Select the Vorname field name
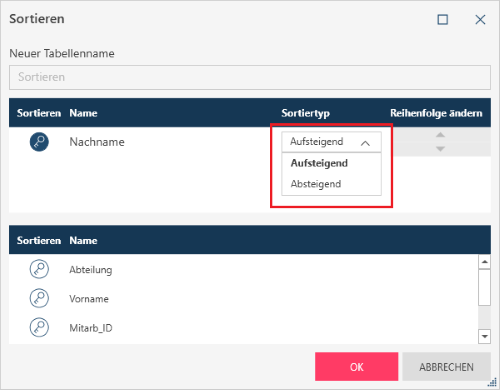Viewport: 500px width, 390px height. pyautogui.click(x=89, y=299)
